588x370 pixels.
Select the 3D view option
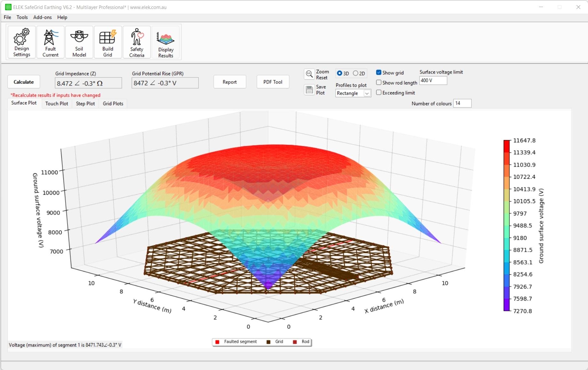point(339,73)
